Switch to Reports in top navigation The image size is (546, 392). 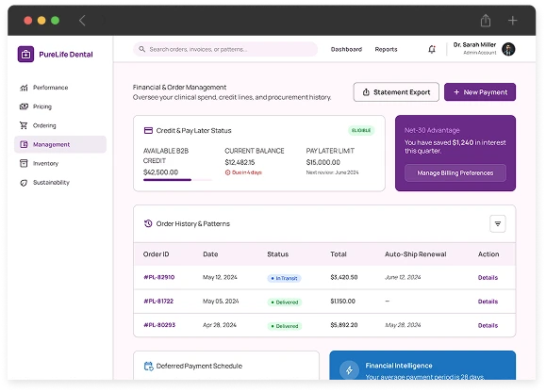tap(386, 49)
